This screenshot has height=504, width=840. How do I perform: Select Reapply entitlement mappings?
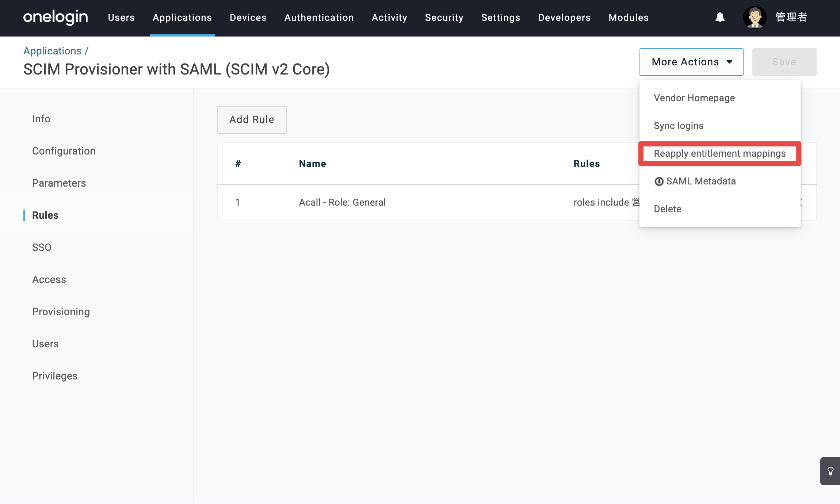(x=720, y=153)
